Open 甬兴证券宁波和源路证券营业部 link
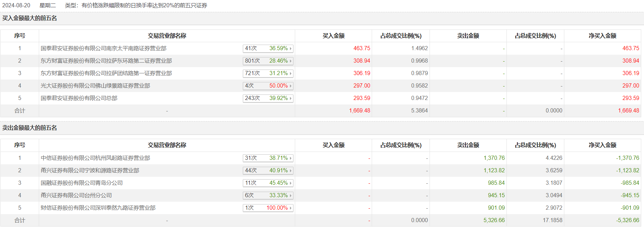The height and width of the screenshot is (228, 644). (90, 171)
